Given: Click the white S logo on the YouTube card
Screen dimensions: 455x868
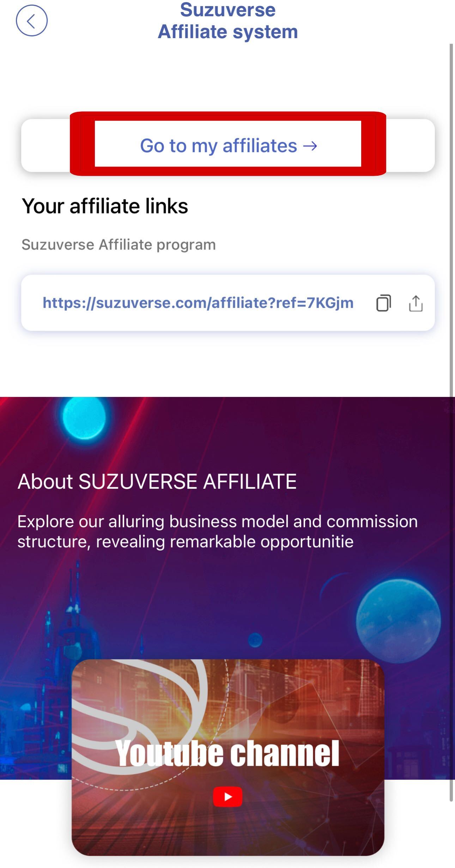Looking at the screenshot, I should pyautogui.click(x=141, y=709).
